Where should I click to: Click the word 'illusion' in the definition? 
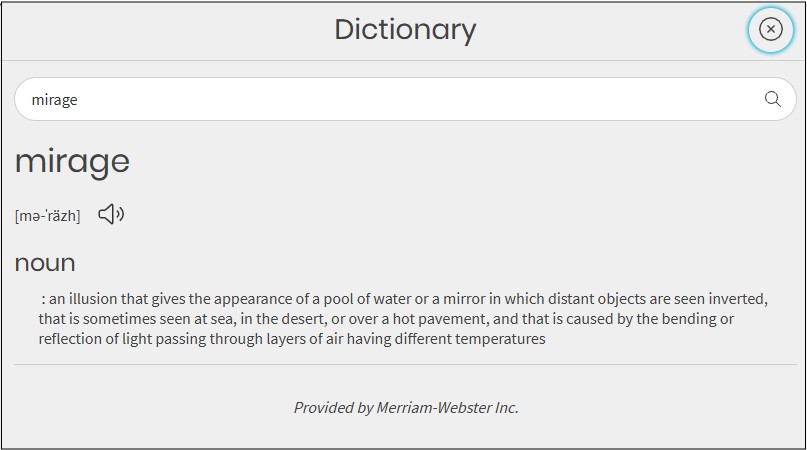pos(93,299)
